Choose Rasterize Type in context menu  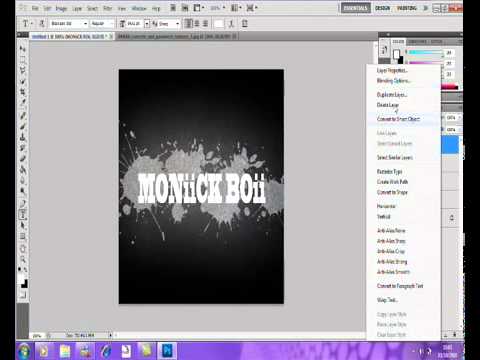389,171
